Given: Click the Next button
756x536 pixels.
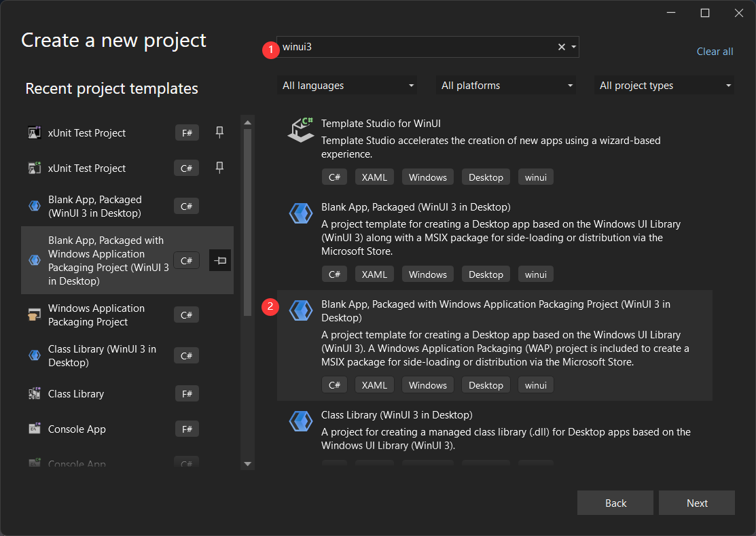Looking at the screenshot, I should (x=697, y=503).
